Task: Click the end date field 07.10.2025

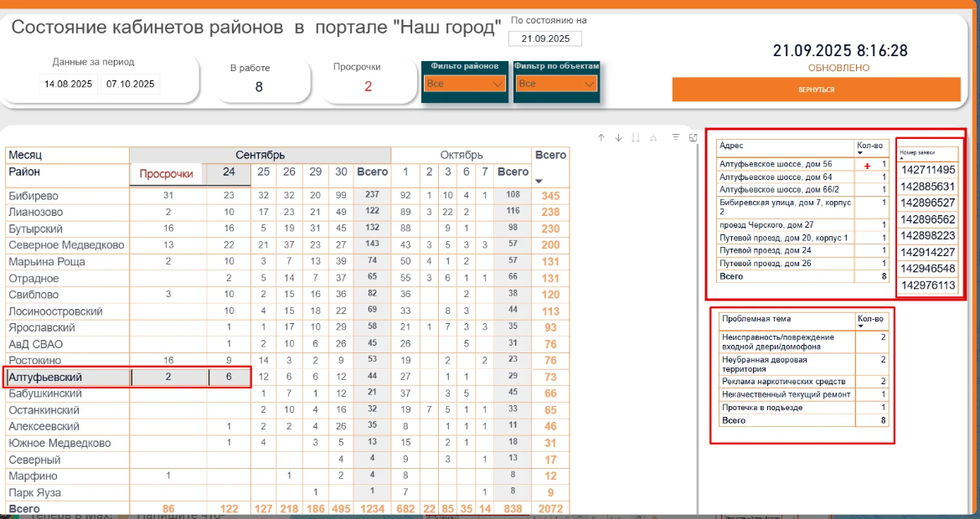Action: point(130,84)
